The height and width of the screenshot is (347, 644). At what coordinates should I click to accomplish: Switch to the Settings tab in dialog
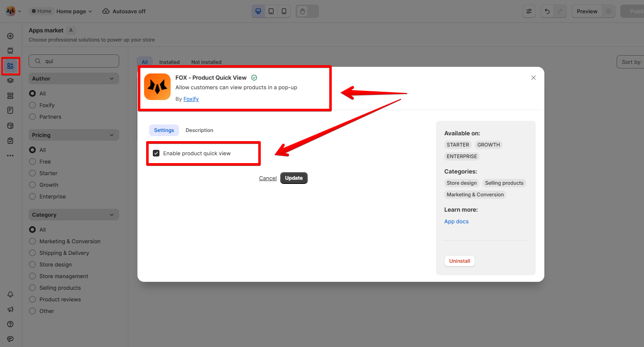pos(164,130)
